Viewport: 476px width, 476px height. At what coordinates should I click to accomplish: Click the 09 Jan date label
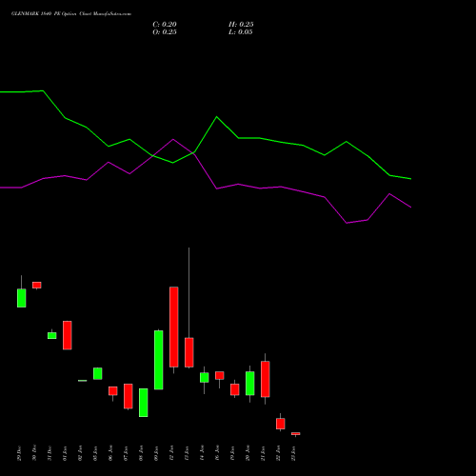156,453
